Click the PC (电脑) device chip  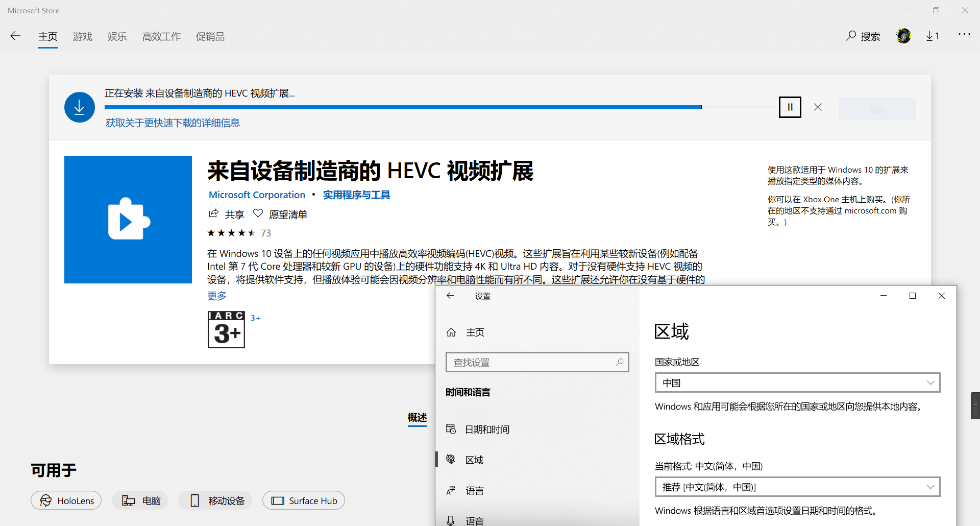pos(140,500)
